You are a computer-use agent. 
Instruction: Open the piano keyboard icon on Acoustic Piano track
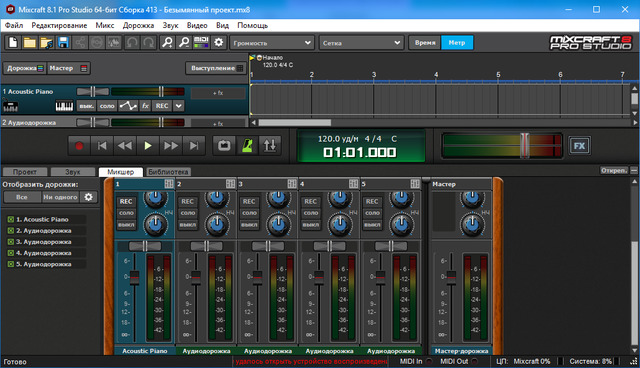pyautogui.click(x=64, y=106)
